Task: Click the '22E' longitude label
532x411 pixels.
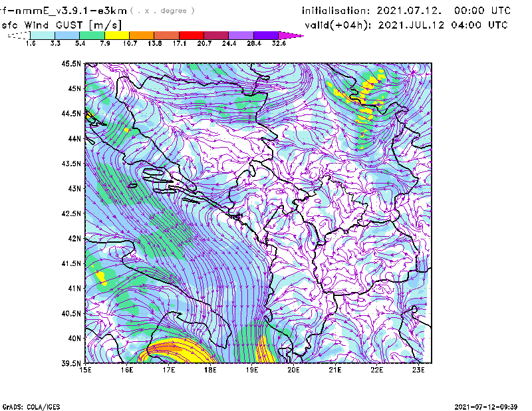Action: (x=377, y=370)
